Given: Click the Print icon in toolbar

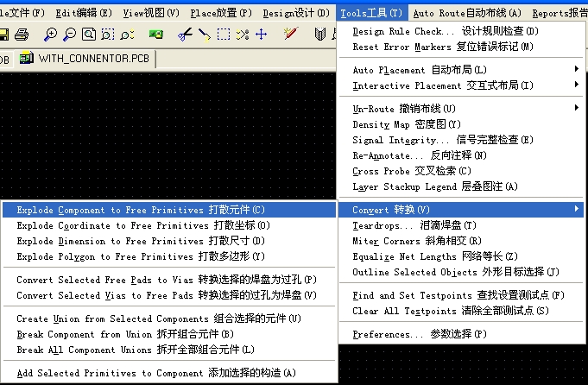Looking at the screenshot, I should (22, 35).
